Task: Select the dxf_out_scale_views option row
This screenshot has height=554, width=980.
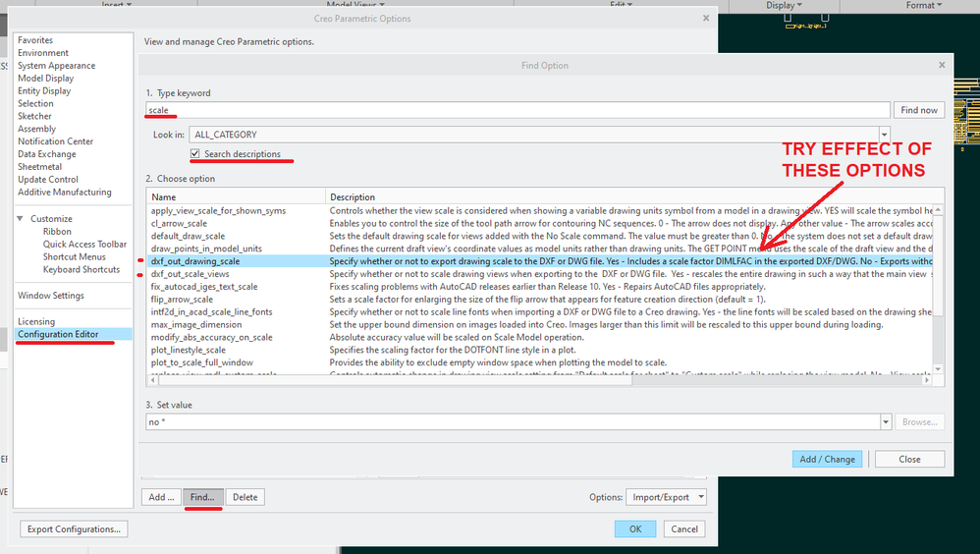Action: [x=539, y=274]
